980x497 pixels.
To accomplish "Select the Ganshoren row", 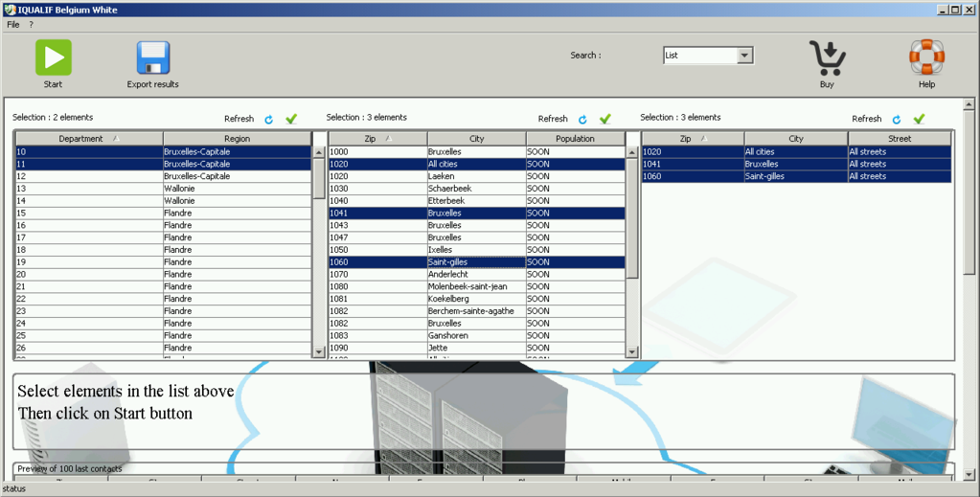I will pyautogui.click(x=477, y=336).
